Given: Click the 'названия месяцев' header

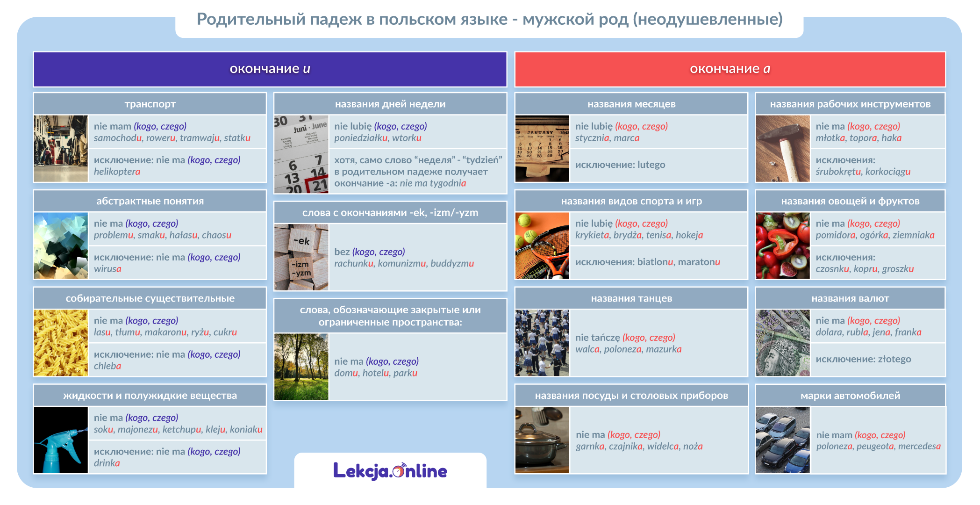Looking at the screenshot, I should pyautogui.click(x=631, y=104).
